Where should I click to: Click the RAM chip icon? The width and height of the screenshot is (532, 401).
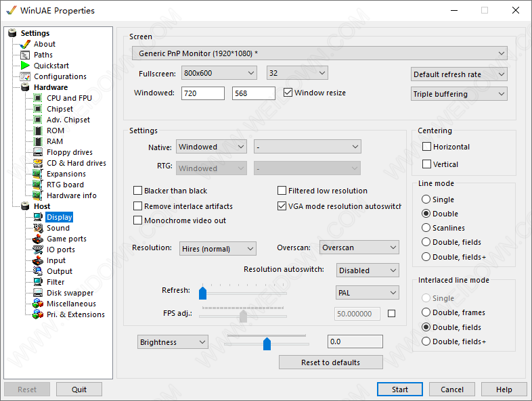pos(38,141)
